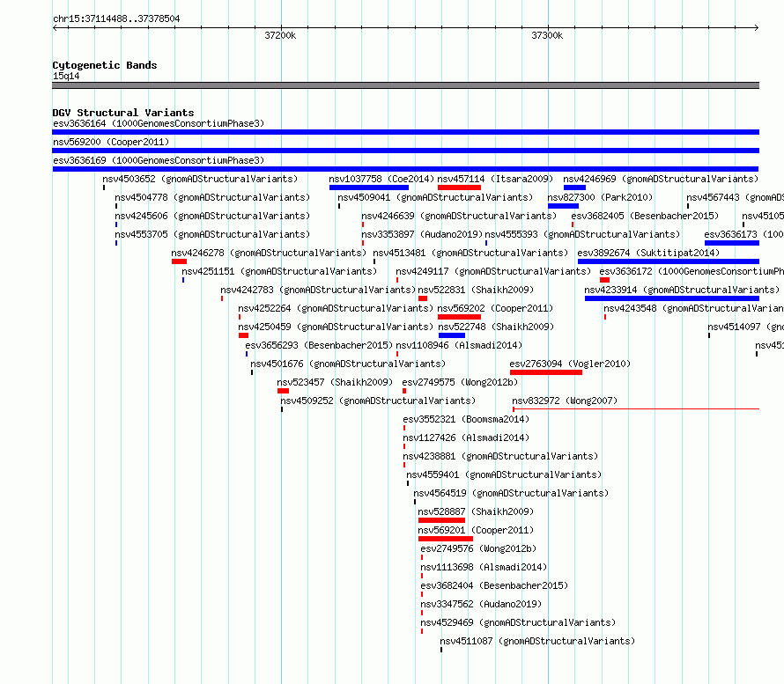Click nsv3347562 (Audano2019) label
The image size is (784, 684).
click(481, 604)
